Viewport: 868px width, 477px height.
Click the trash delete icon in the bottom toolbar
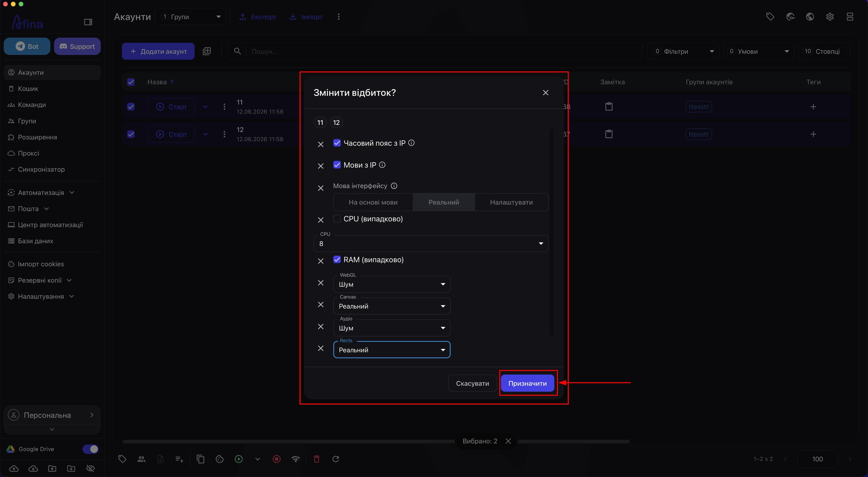(316, 459)
